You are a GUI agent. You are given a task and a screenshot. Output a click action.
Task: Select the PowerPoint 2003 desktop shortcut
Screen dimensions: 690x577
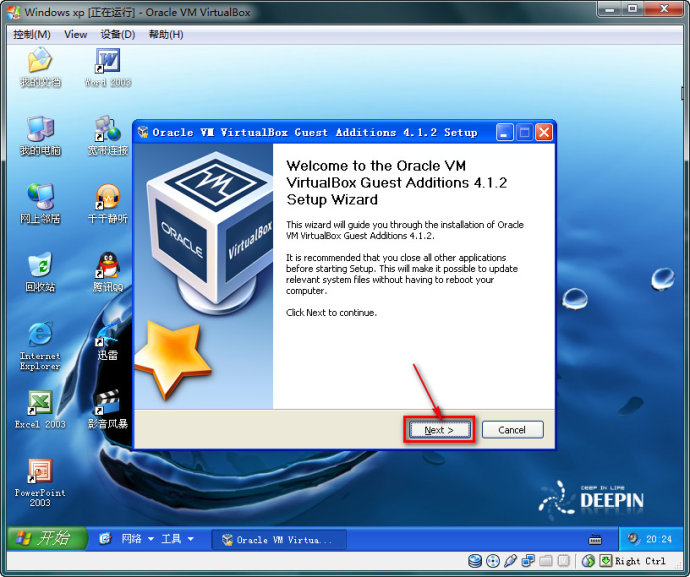[40, 483]
